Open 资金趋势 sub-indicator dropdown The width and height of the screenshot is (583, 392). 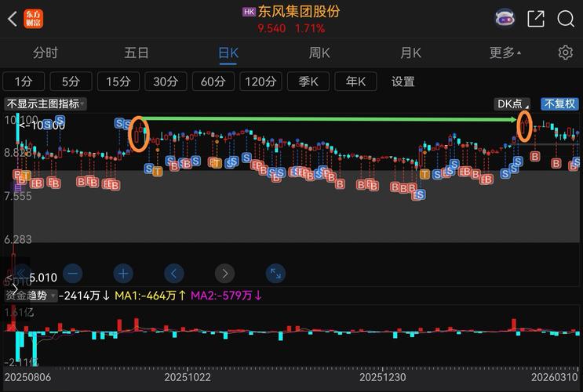(31, 296)
